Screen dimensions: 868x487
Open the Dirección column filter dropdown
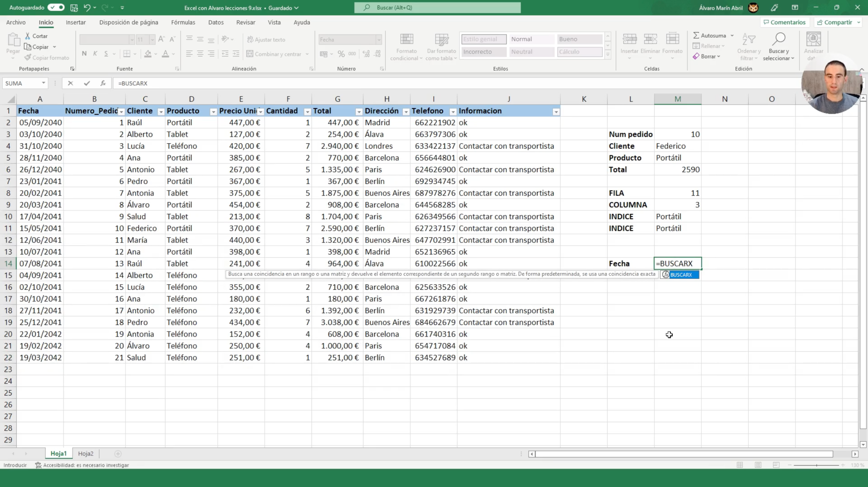[406, 112]
